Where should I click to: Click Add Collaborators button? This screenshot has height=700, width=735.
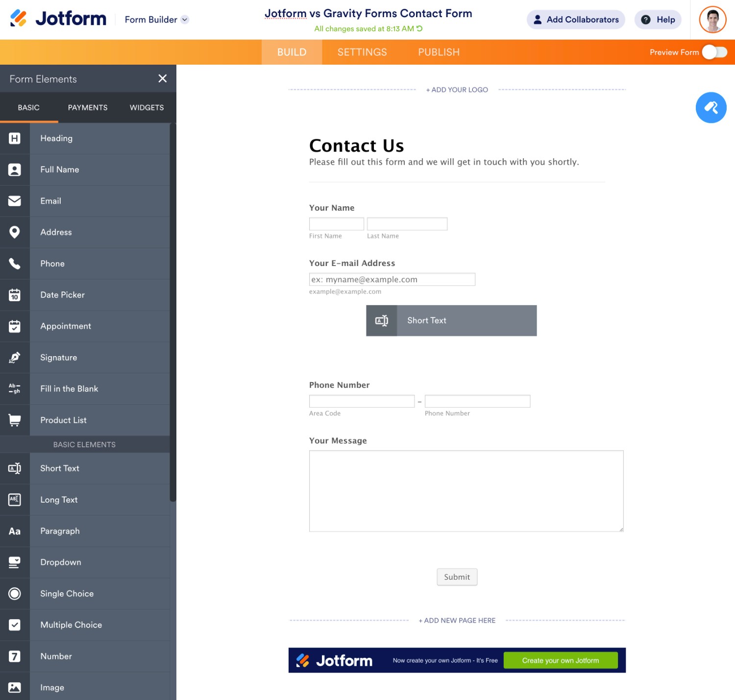(576, 20)
